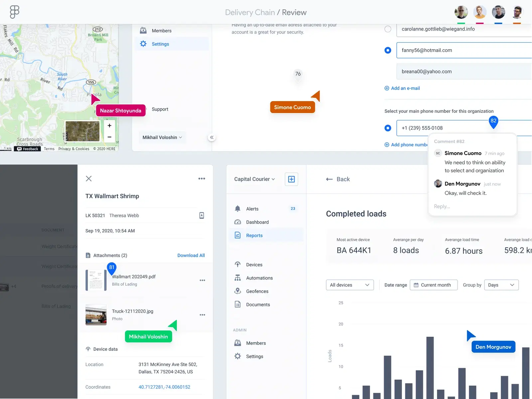Click the Reports chart icon
532x399 pixels.
click(238, 235)
